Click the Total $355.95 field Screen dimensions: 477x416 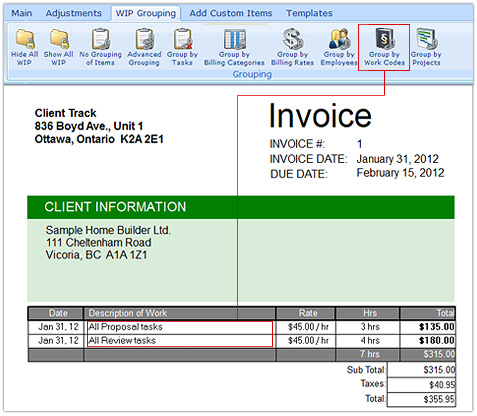(422, 399)
